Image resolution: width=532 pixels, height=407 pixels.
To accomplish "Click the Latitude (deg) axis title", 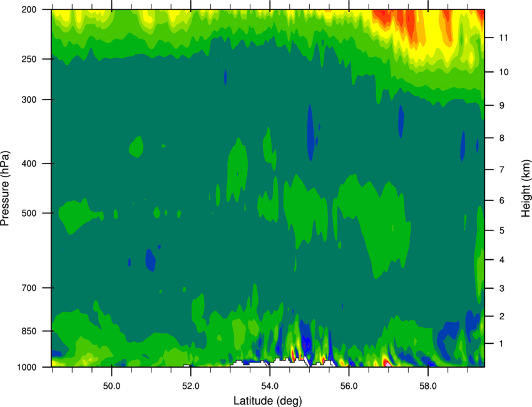I will [267, 401].
